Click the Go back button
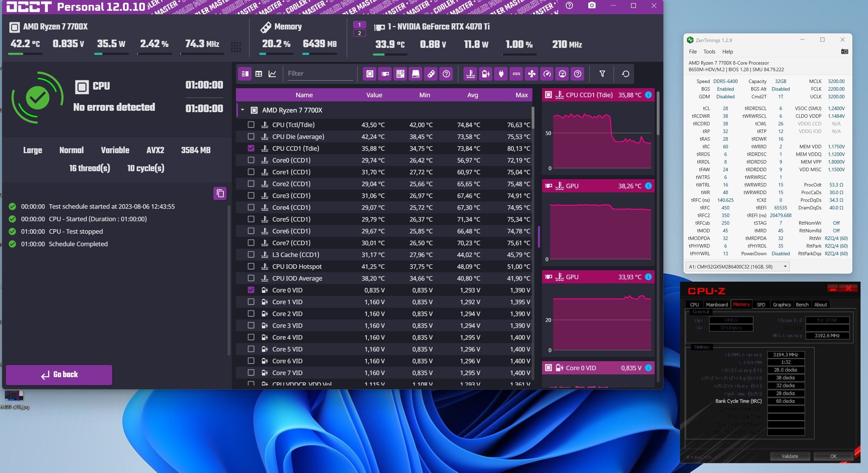This screenshot has width=868, height=473. click(59, 374)
